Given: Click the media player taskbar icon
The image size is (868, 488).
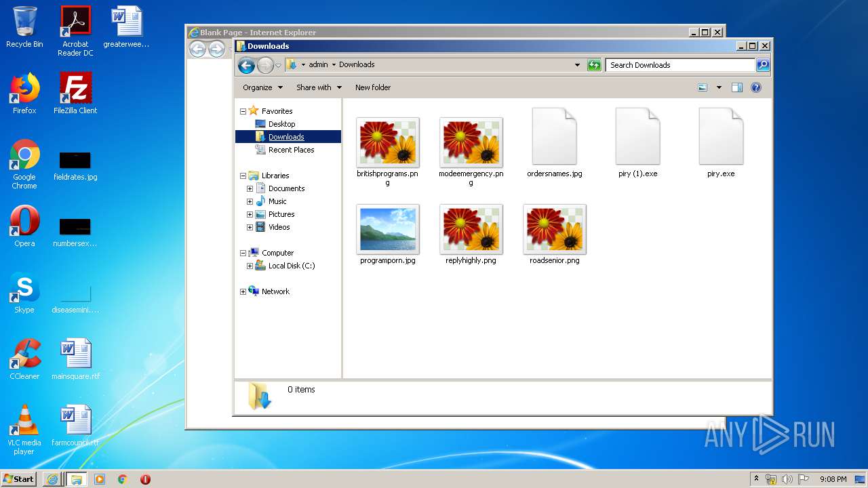Looking at the screenshot, I should (99, 479).
